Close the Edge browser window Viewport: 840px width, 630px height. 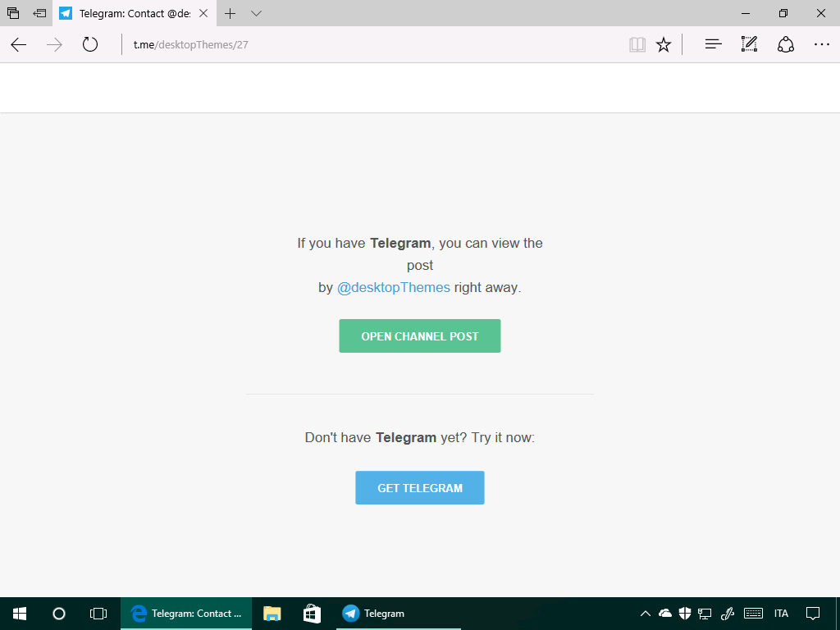(x=820, y=13)
